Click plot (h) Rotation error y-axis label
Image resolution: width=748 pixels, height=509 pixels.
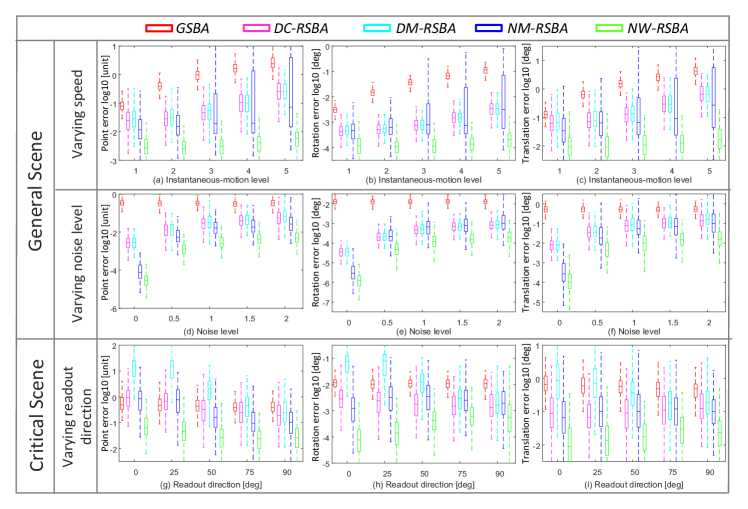315,406
